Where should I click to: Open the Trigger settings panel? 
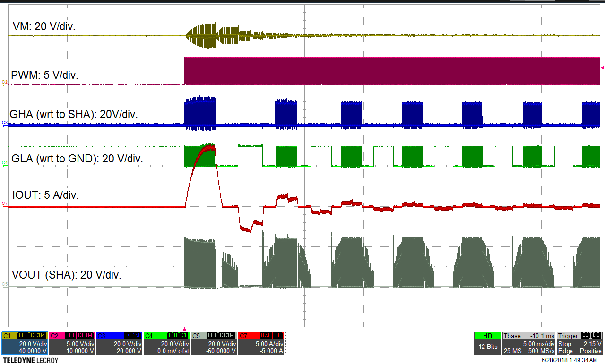click(x=568, y=335)
